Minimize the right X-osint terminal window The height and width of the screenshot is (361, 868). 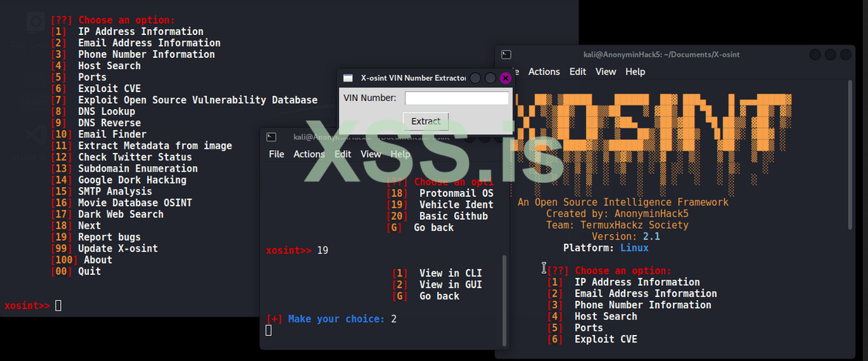pyautogui.click(x=815, y=54)
